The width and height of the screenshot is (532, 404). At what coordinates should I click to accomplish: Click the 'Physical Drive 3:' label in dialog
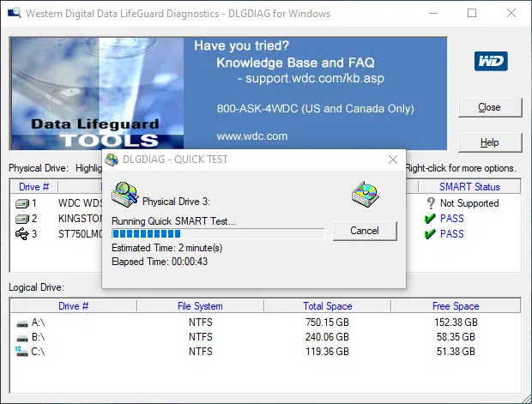click(176, 202)
